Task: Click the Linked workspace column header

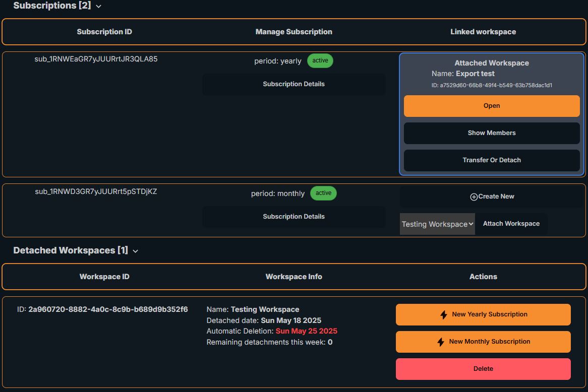Action: [483, 32]
